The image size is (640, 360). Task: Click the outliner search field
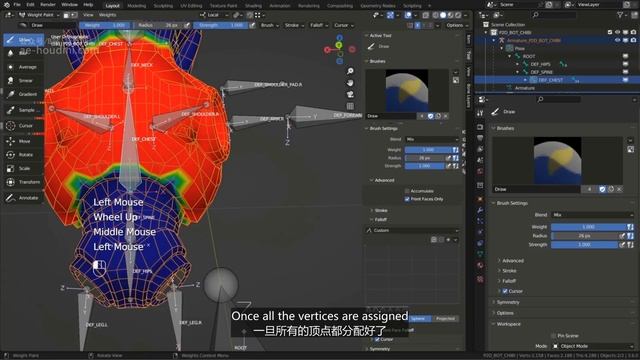point(554,15)
